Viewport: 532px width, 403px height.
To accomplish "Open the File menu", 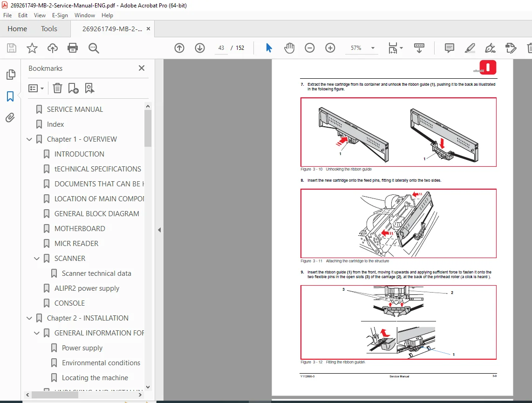I will pos(7,15).
